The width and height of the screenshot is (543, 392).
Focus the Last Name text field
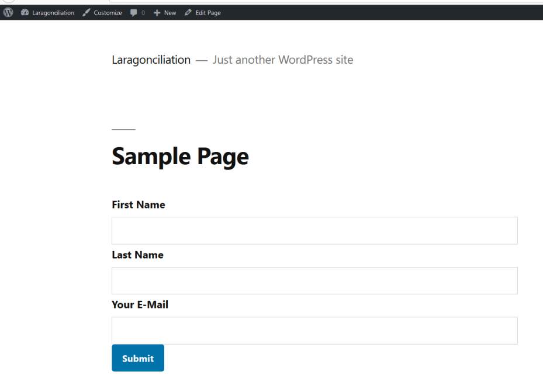[314, 280]
